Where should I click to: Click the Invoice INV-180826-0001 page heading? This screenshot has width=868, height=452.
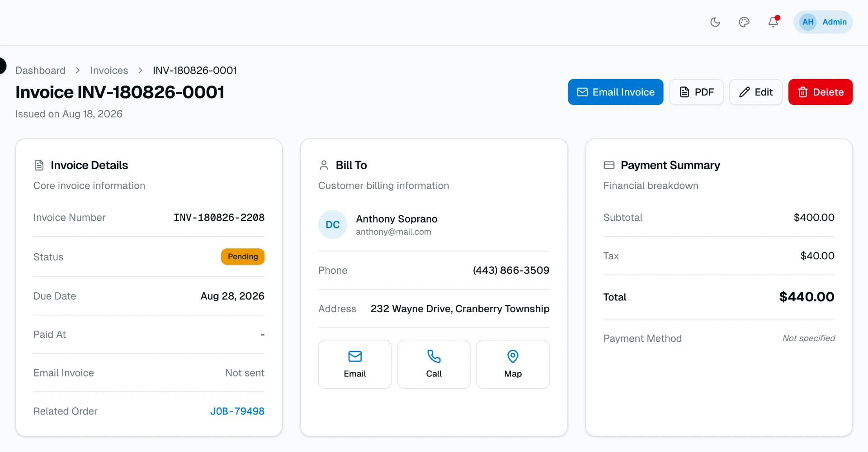pyautogui.click(x=120, y=92)
